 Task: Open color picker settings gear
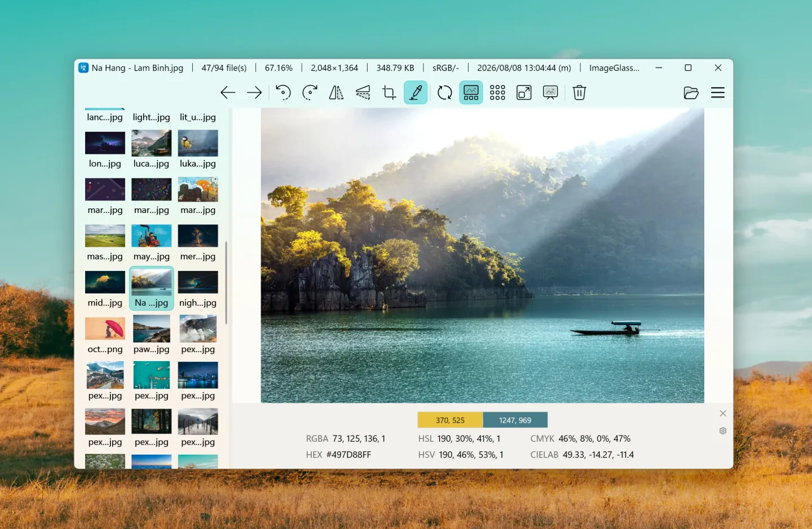tap(723, 431)
